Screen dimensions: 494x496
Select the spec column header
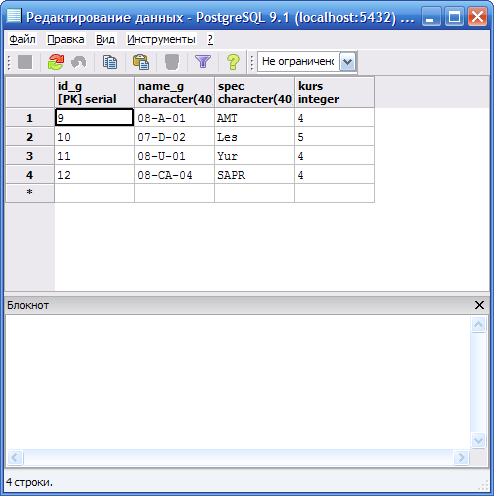pos(255,92)
